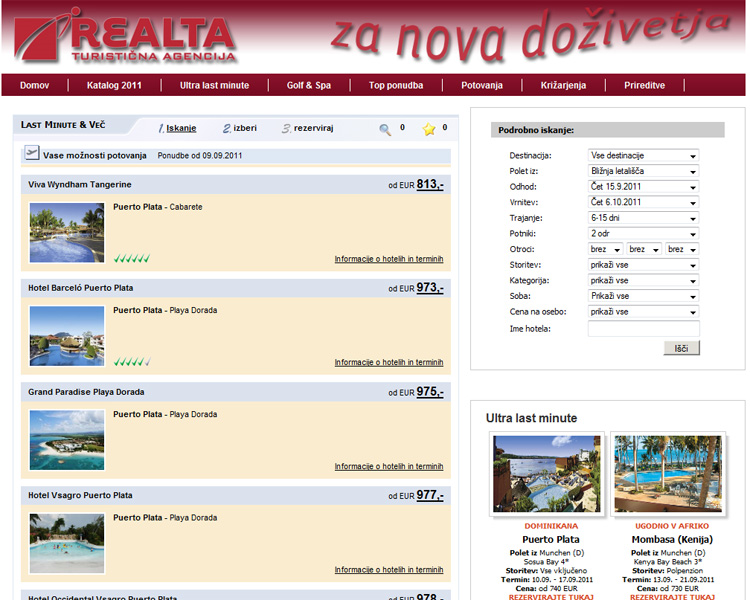Click the 977,- price link

point(430,495)
